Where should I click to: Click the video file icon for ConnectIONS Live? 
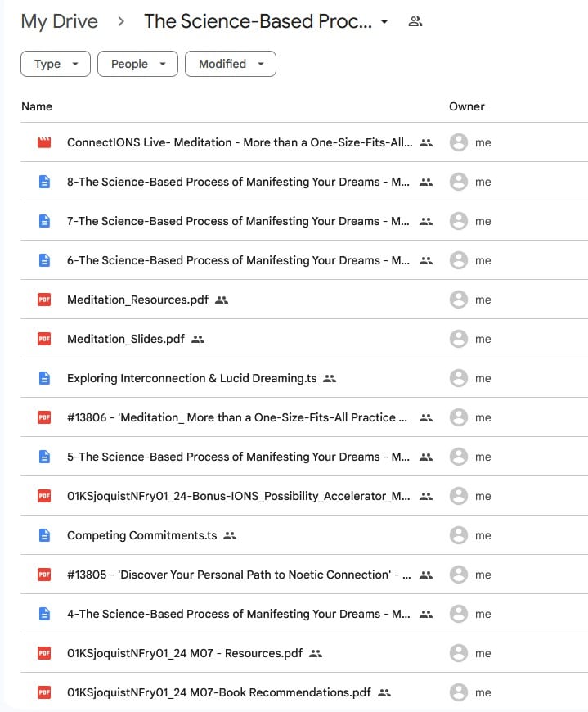[44, 142]
